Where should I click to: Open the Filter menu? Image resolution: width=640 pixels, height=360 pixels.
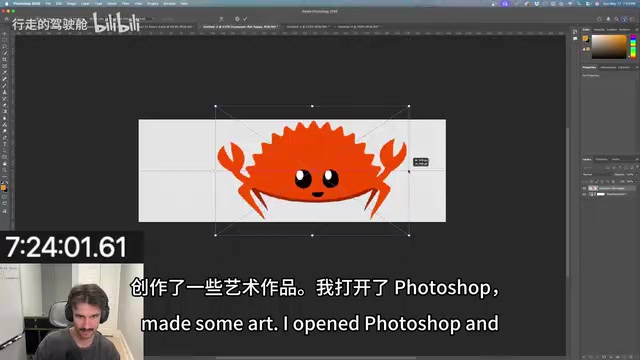coord(126,3)
